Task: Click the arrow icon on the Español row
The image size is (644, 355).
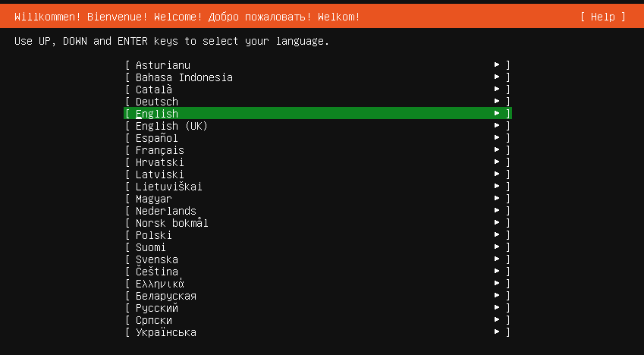Action: 497,137
